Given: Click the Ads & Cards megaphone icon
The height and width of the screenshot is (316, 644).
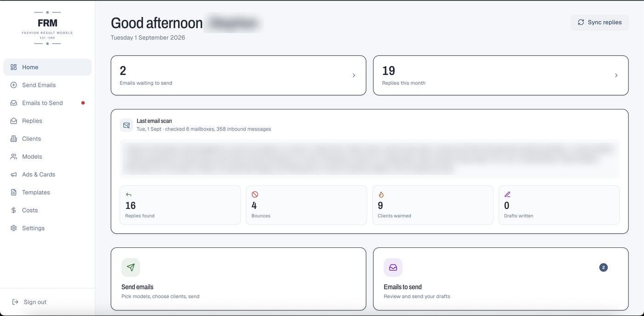Looking at the screenshot, I should coord(13,175).
